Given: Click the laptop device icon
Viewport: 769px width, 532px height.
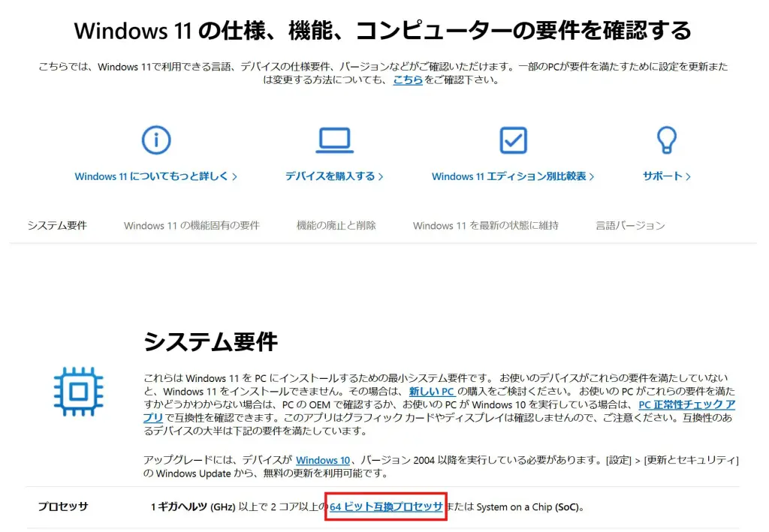Looking at the screenshot, I should tap(334, 140).
